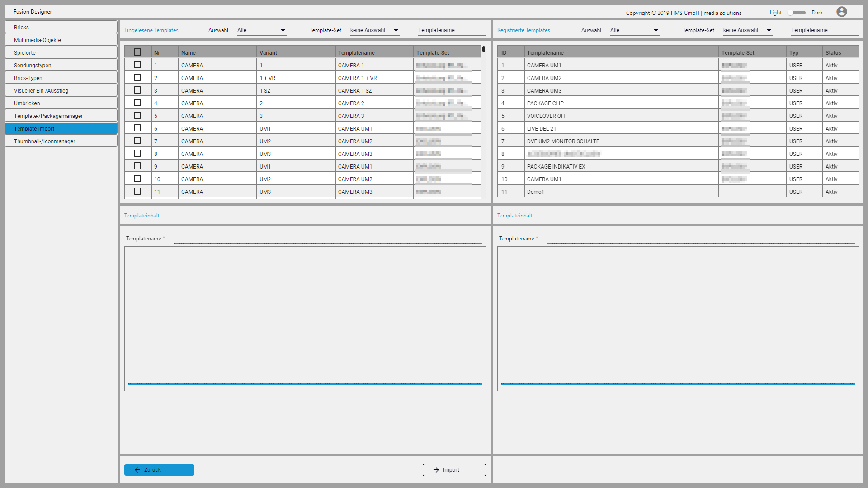Check the checkbox for row Nr 5

137,115
